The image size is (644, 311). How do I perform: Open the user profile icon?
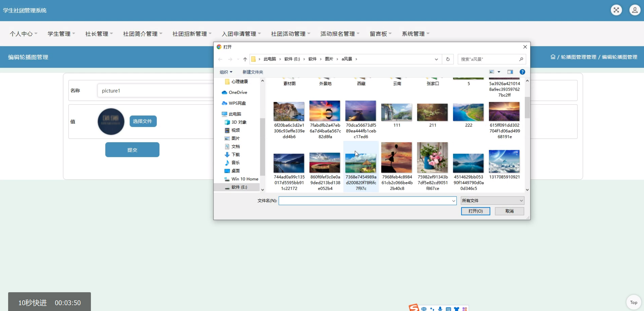635,10
